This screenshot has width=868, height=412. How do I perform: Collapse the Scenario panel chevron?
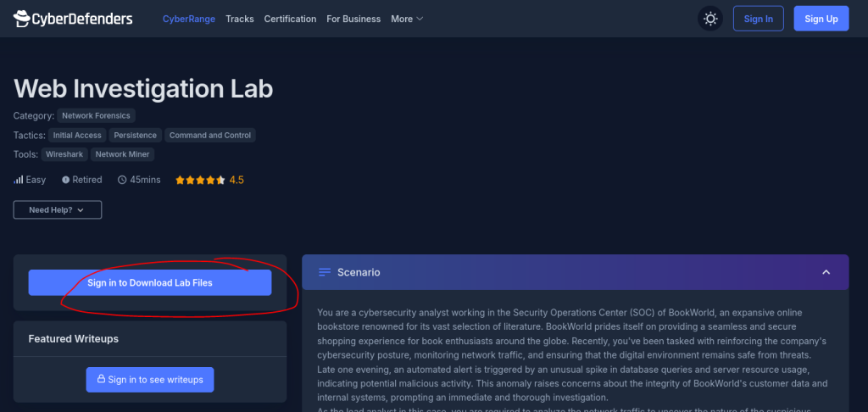[826, 272]
